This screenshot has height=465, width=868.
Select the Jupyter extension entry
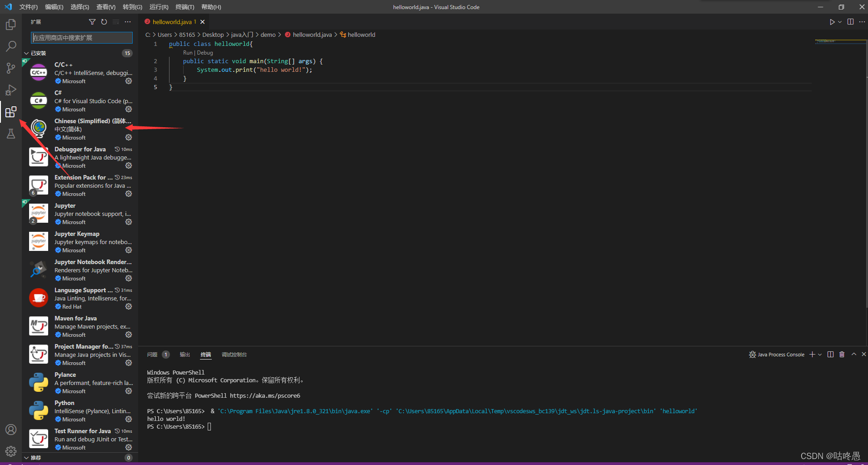(80, 214)
